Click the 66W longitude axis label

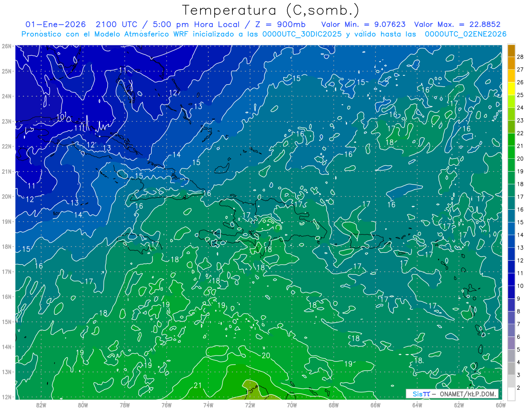pos(375,405)
